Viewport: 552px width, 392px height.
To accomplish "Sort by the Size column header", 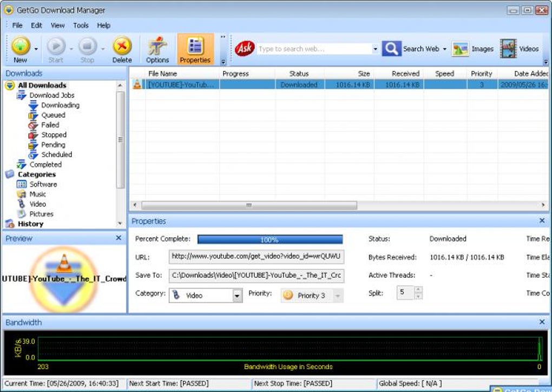I will (x=349, y=74).
